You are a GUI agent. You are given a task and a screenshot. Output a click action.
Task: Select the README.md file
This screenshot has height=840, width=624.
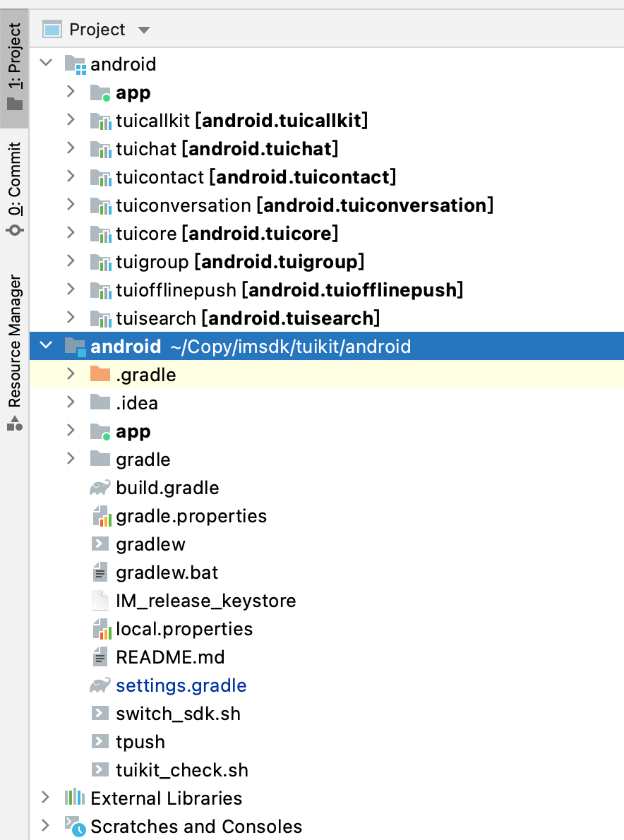point(170,657)
